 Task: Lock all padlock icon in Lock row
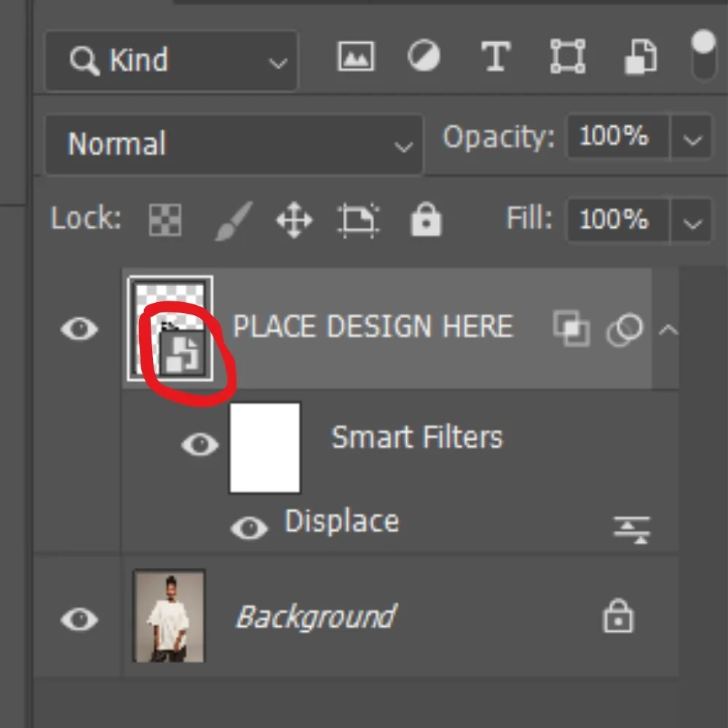point(426,218)
